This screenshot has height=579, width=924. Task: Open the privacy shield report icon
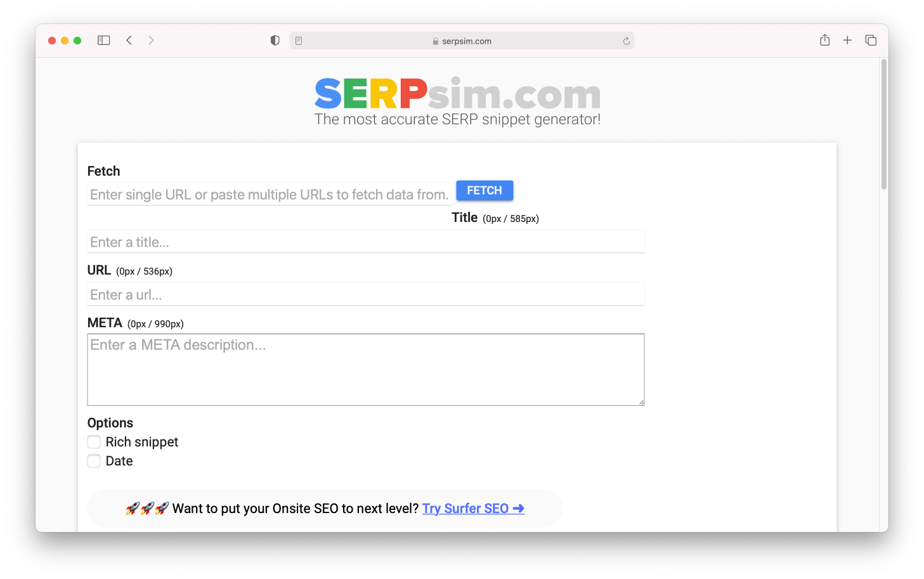coord(275,41)
